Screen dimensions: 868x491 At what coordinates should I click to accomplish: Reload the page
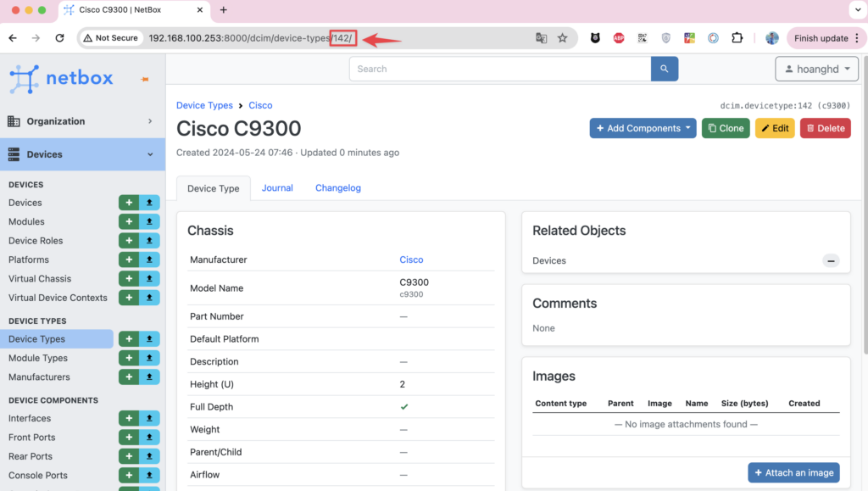60,38
